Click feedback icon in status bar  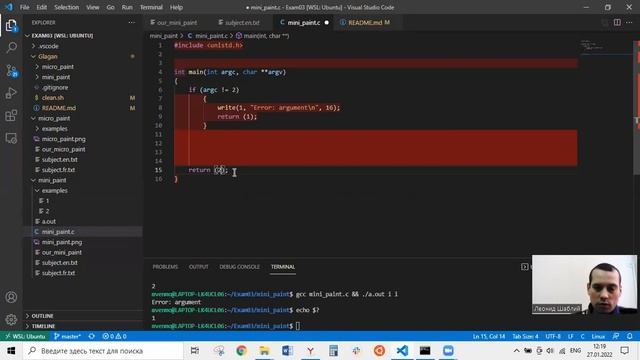point(616,336)
